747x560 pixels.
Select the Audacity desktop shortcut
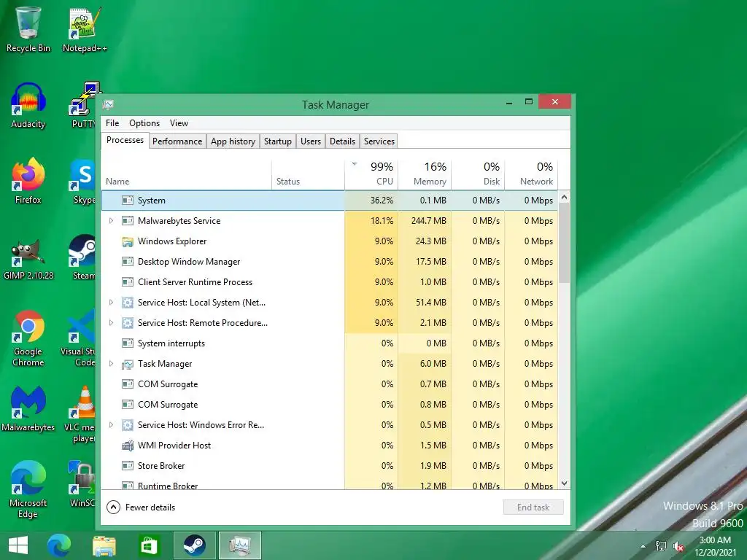(28, 105)
